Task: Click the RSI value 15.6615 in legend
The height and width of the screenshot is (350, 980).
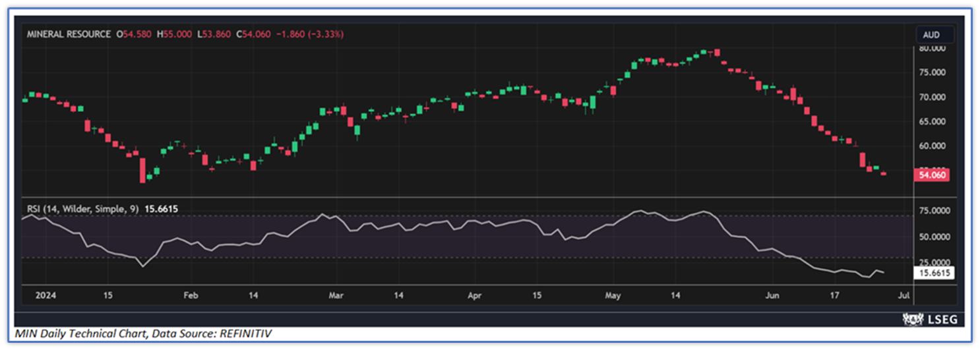Action: coord(160,208)
